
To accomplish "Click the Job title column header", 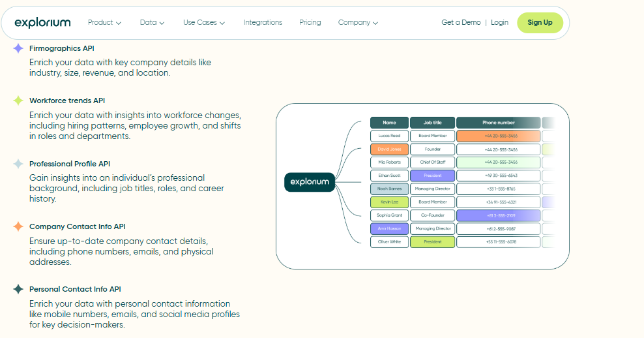I will pyautogui.click(x=432, y=123).
